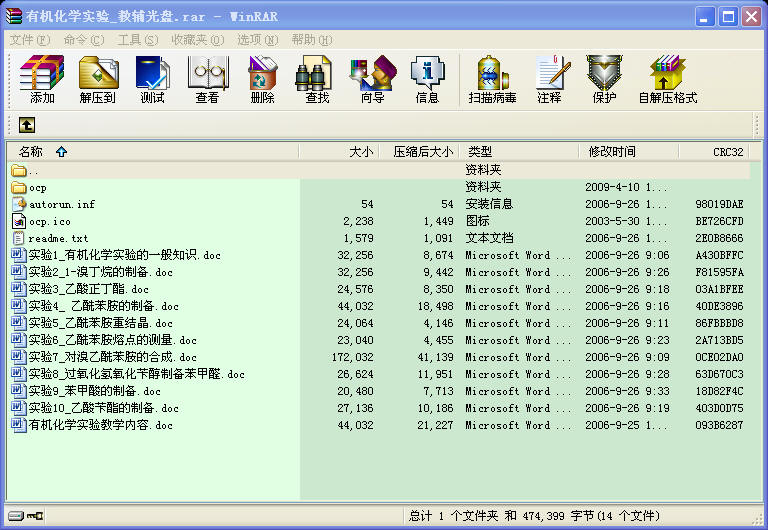Select the autorun.inf file icon
The width and height of the screenshot is (768, 530).
click(19, 204)
